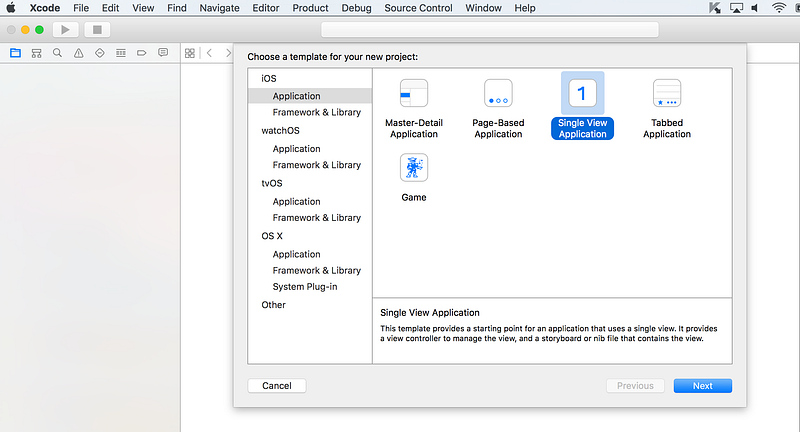Open the Debug menu

pyautogui.click(x=357, y=8)
